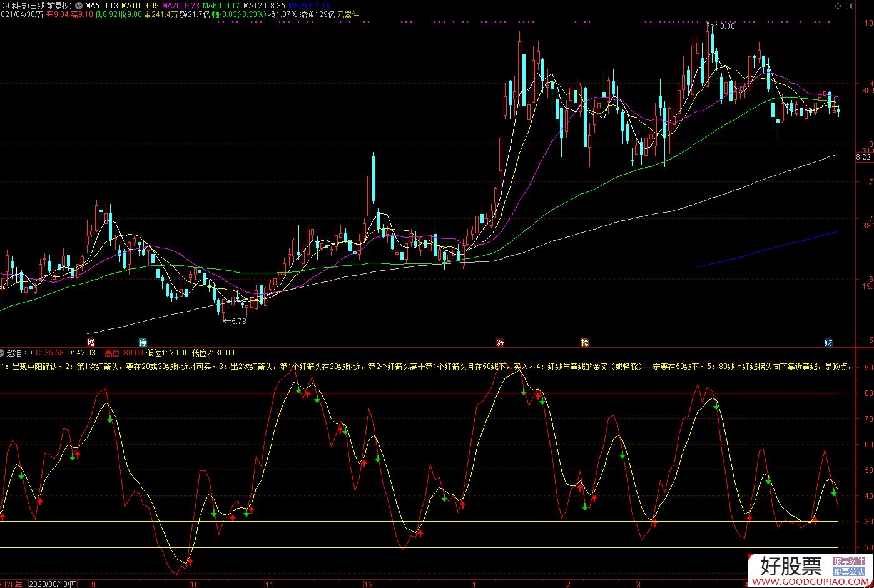
Task: Click the 2020/08/13 date on the time axis
Action: pos(53,584)
